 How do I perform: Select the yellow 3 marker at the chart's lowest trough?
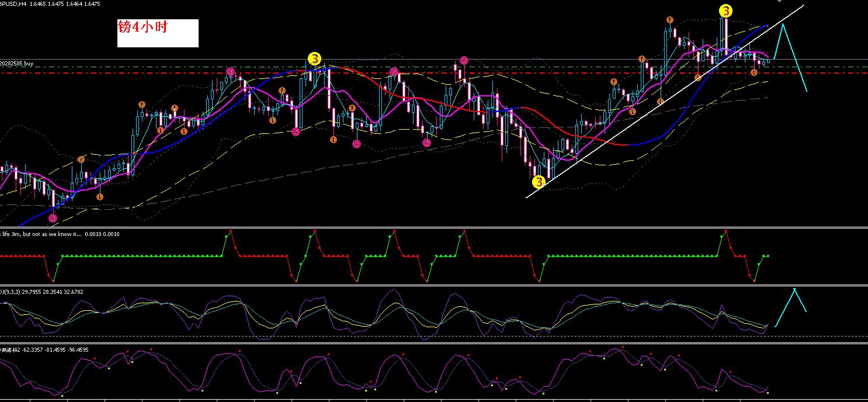(539, 182)
